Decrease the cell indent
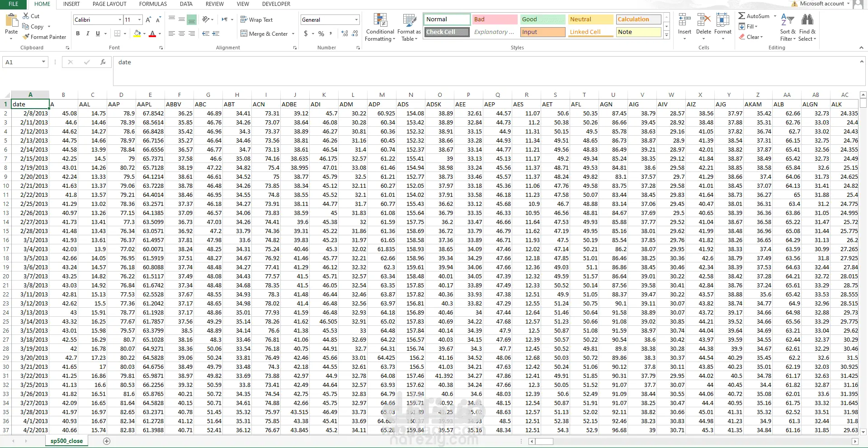The height and width of the screenshot is (448, 868). 206,33
